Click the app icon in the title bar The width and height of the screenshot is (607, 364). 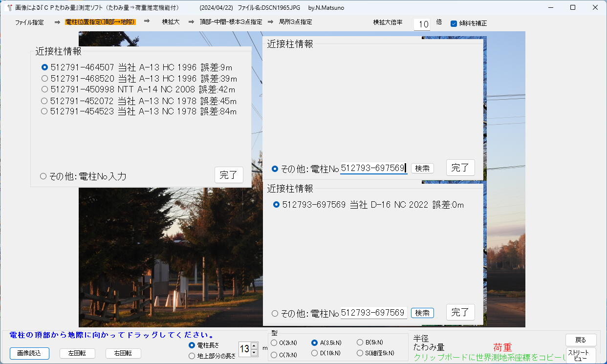point(8,7)
